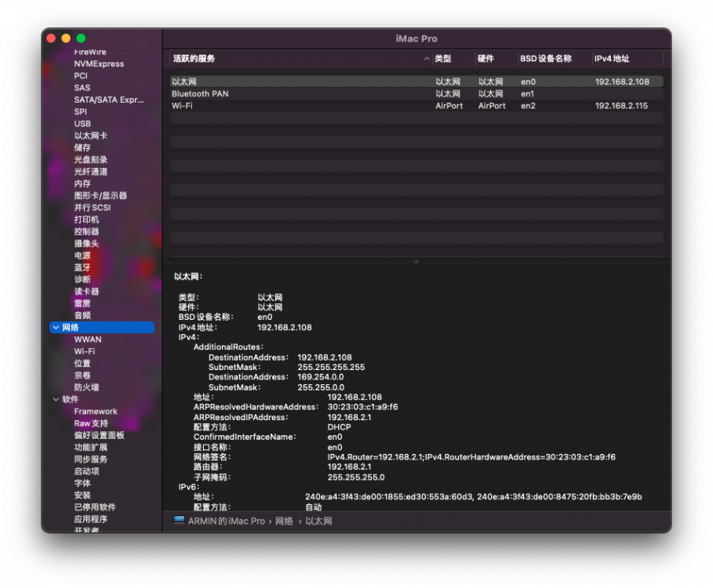
Task: Select 诊断 in the sidebar
Action: point(82,279)
